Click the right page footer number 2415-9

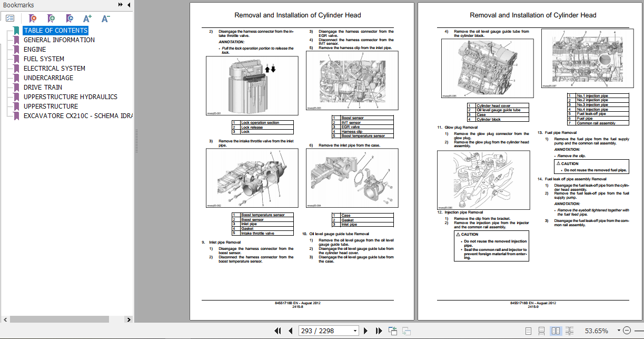click(533, 307)
